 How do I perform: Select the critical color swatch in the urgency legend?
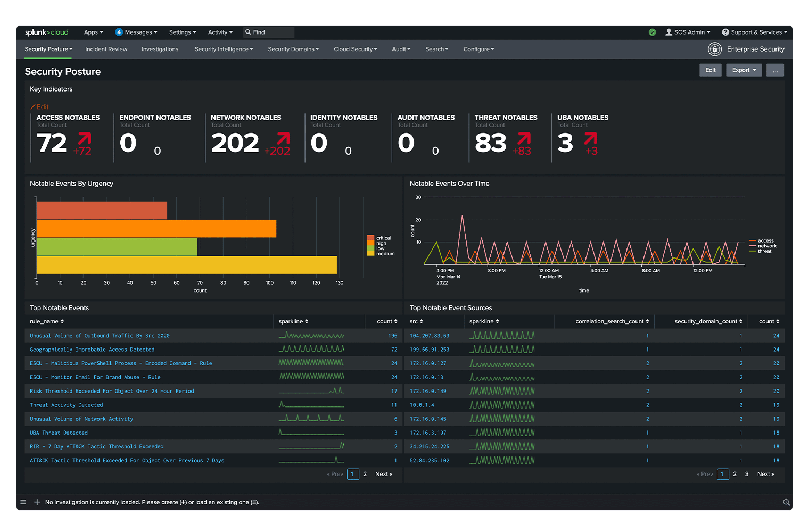tap(370, 238)
